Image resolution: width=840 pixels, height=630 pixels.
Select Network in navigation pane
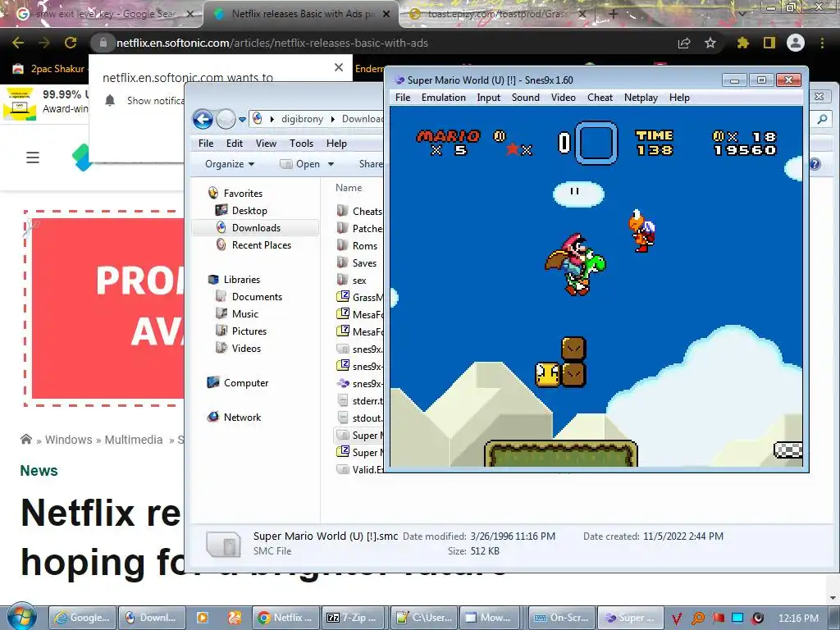[242, 417]
